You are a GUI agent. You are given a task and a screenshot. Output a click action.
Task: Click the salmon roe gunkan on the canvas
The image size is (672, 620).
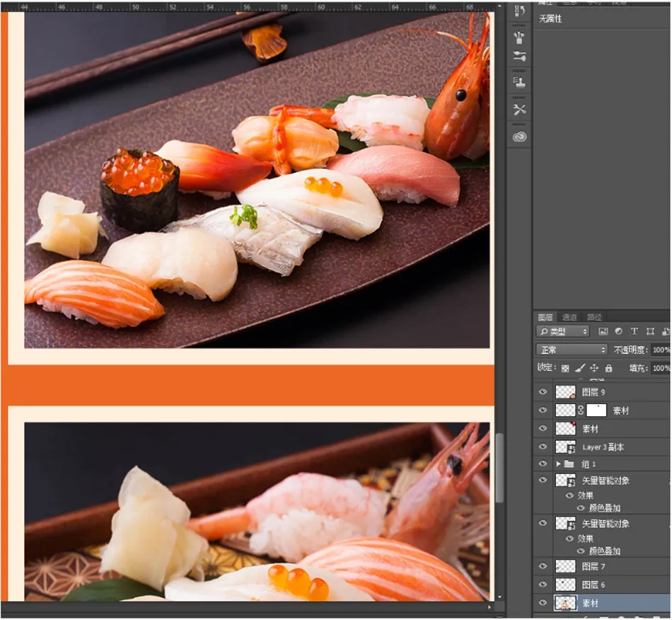coord(140,189)
